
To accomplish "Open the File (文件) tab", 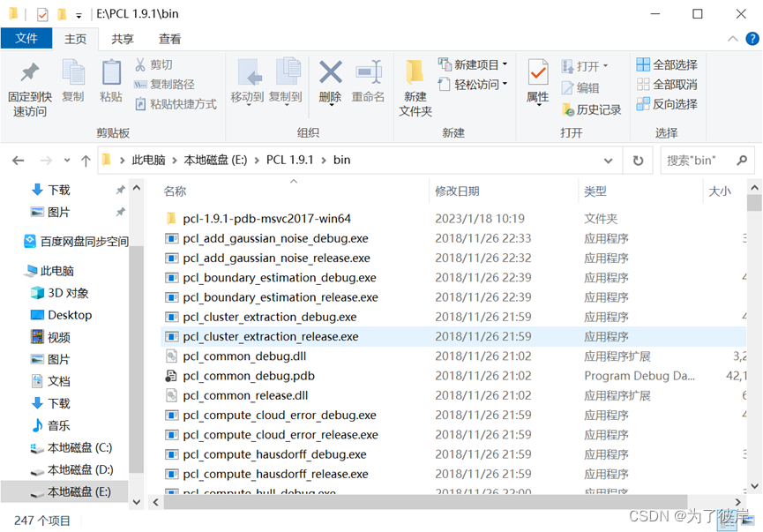I will click(26, 39).
